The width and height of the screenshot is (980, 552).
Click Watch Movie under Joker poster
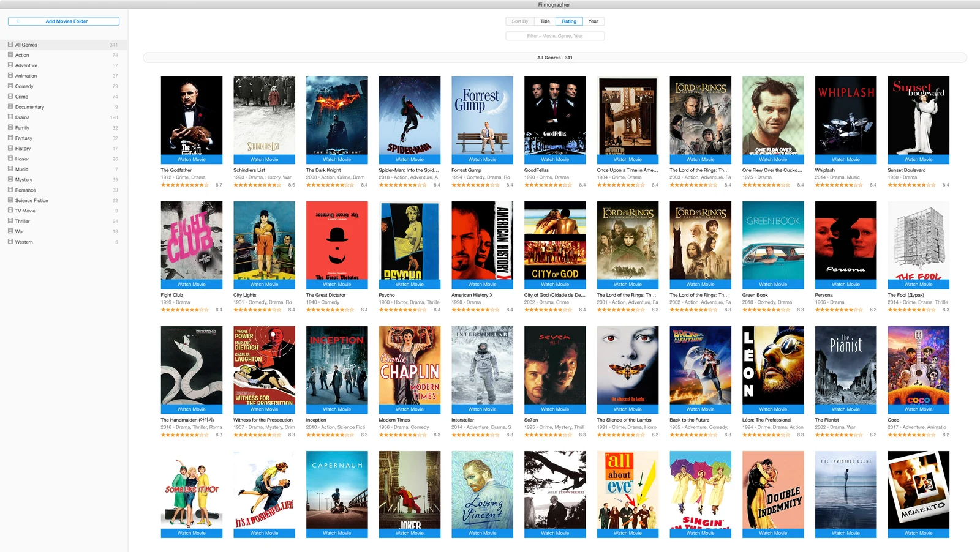pyautogui.click(x=410, y=533)
